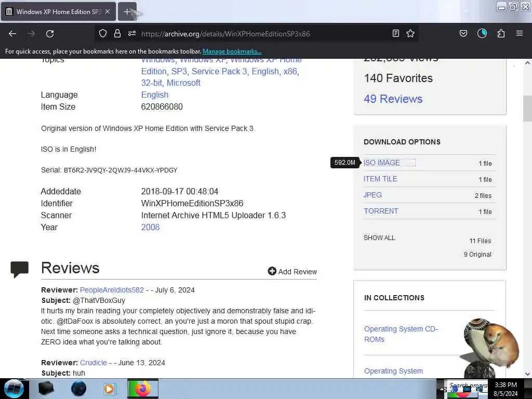Open the media player taskbar icon
Image resolution: width=532 pixels, height=399 pixels.
click(x=109, y=389)
